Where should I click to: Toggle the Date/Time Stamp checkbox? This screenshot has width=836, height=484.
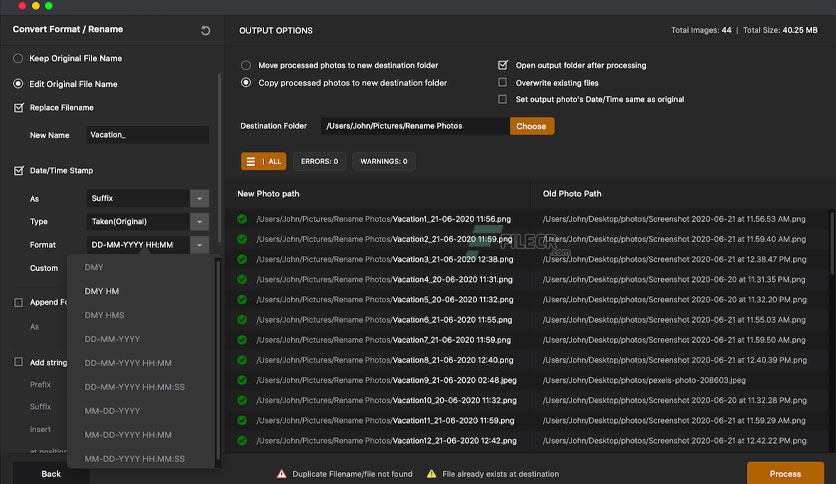click(x=19, y=171)
